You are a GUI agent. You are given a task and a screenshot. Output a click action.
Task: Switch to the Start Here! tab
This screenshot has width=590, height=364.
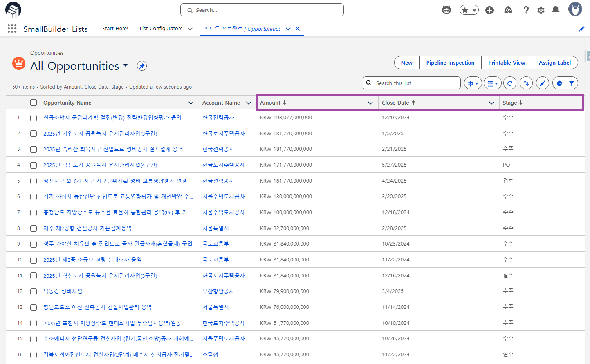[115, 29]
